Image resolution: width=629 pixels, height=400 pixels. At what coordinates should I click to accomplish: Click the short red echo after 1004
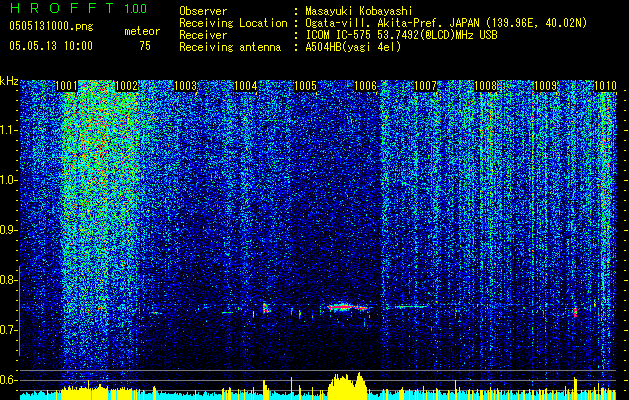[x=265, y=308]
